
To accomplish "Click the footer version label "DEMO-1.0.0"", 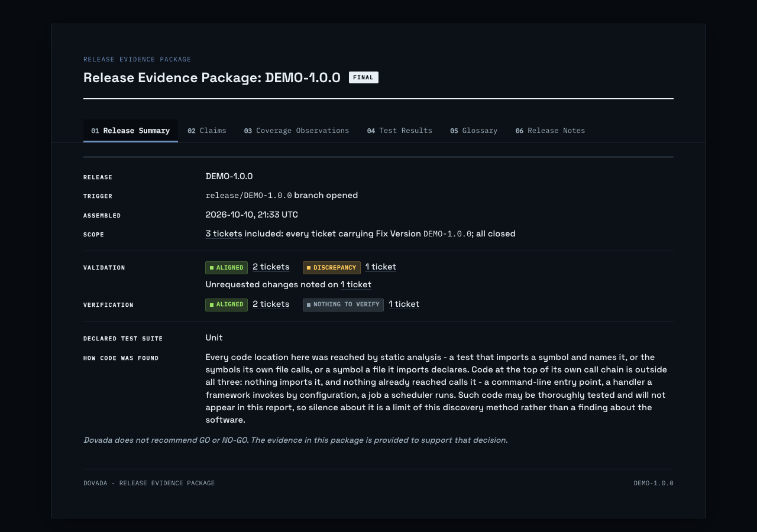I will tap(654, 483).
